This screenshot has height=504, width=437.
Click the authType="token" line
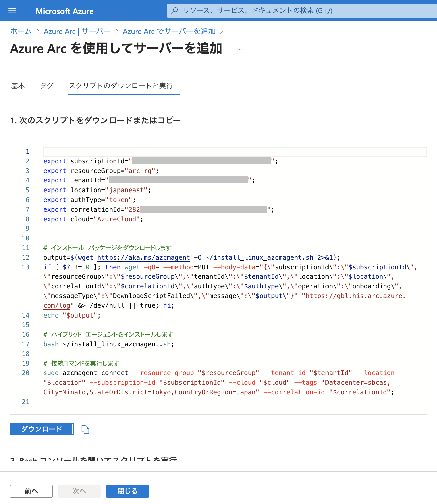click(89, 200)
